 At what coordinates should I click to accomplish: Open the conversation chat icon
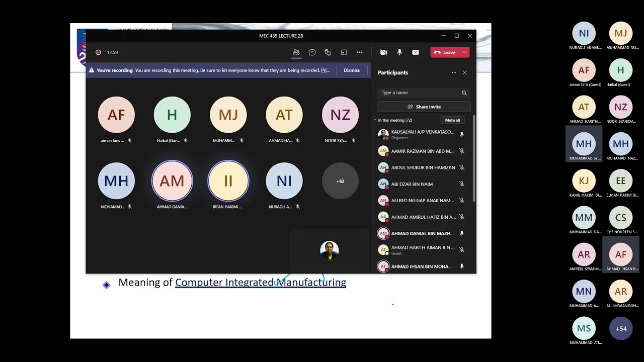tap(312, 52)
